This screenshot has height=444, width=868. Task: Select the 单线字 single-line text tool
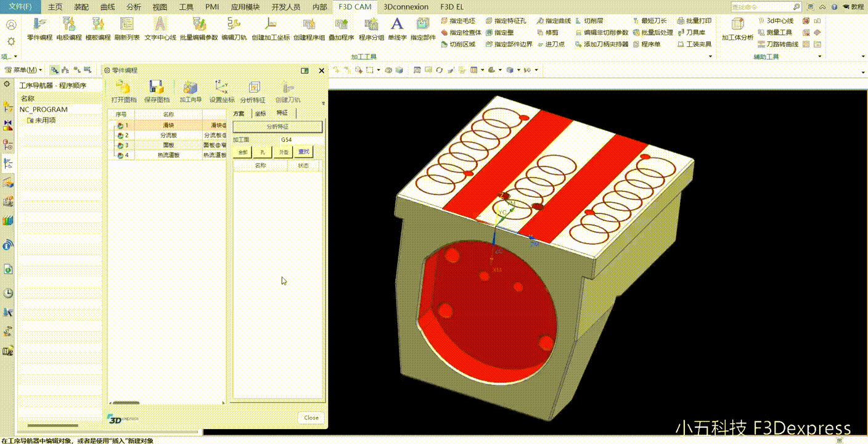(x=397, y=28)
